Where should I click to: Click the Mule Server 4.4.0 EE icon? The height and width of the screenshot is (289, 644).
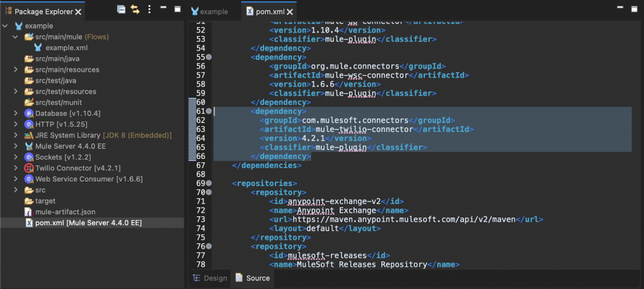click(x=29, y=146)
